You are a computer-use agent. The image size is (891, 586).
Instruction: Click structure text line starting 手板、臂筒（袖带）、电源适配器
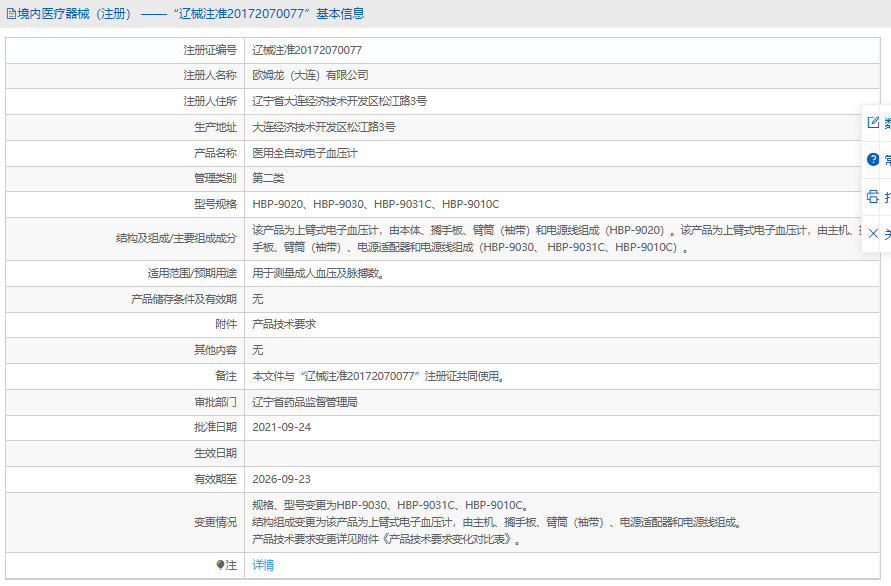point(471,248)
